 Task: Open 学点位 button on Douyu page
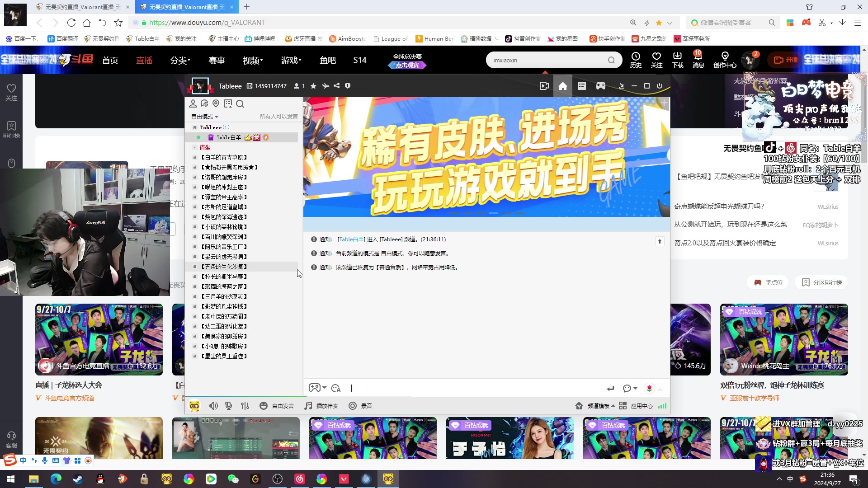pyautogui.click(x=768, y=282)
